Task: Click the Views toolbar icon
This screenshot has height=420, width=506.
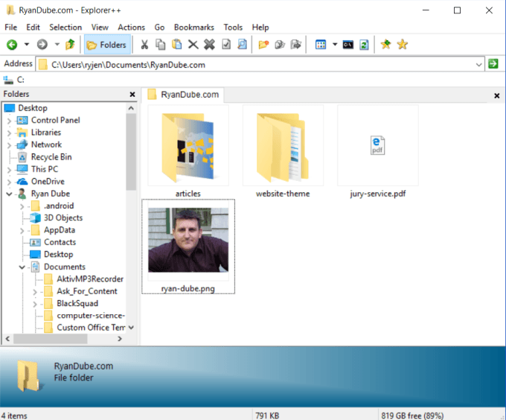Action: tap(321, 45)
